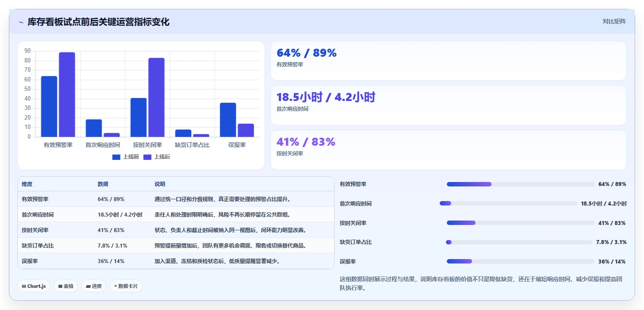Click the 上线前 bar for 有效预警率
The width and height of the screenshot is (644, 310).
(49, 106)
